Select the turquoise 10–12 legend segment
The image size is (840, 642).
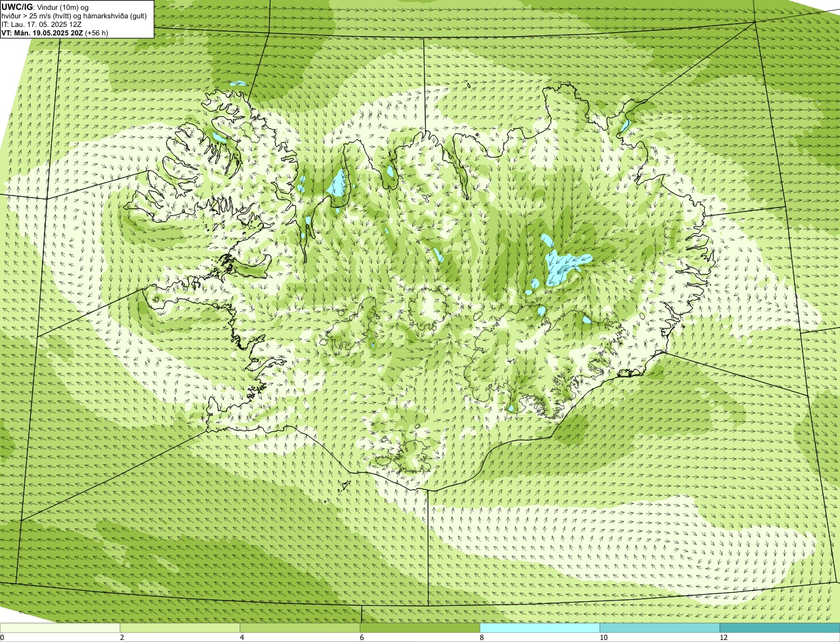point(660,628)
